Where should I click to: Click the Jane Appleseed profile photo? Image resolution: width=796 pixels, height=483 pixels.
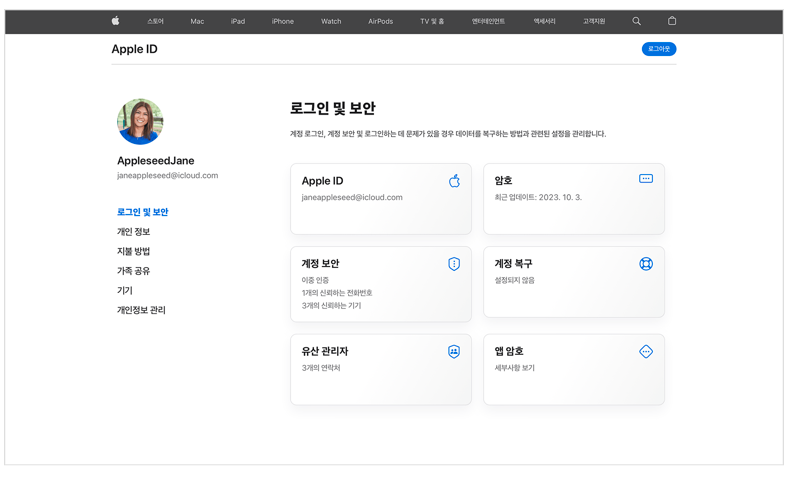coord(142,122)
